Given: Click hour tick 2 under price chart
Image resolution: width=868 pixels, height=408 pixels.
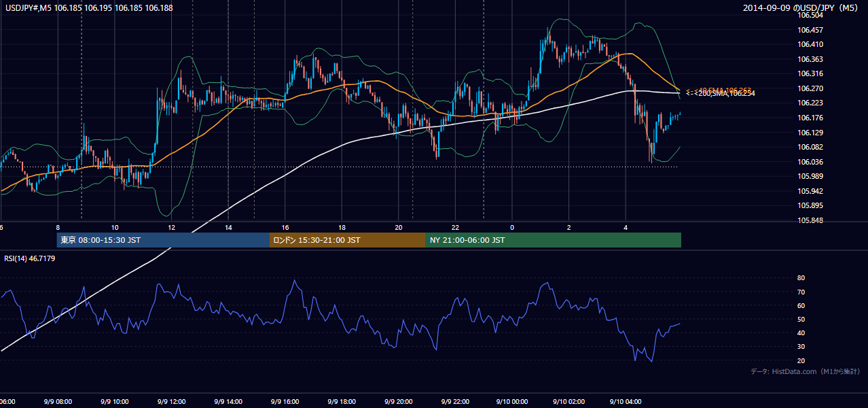Looking at the screenshot, I should (x=569, y=228).
